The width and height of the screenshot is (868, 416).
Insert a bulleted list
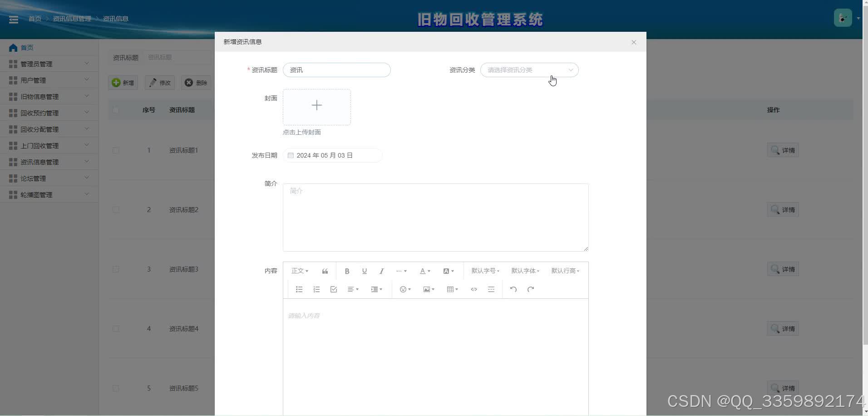click(299, 289)
